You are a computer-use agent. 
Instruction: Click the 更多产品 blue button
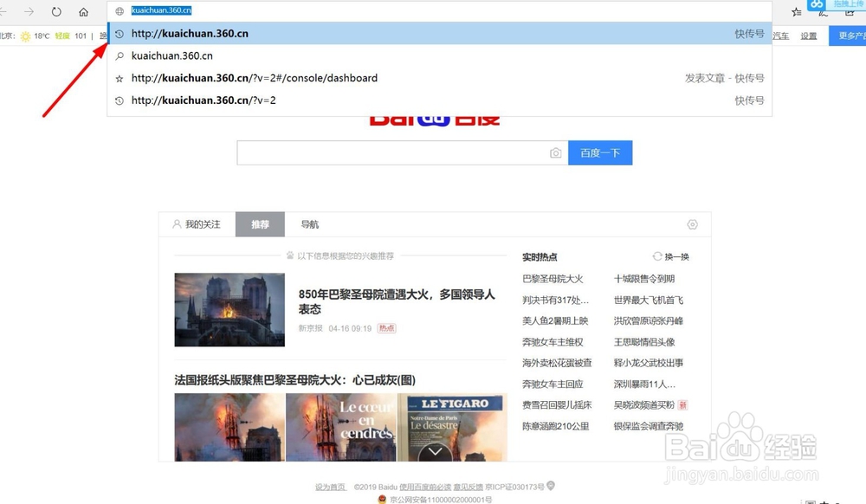pos(848,36)
